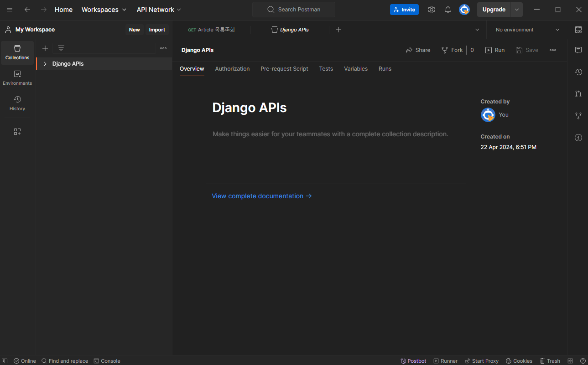Click the My Workspace title
Viewport: 588px width, 365px height.
(x=35, y=30)
